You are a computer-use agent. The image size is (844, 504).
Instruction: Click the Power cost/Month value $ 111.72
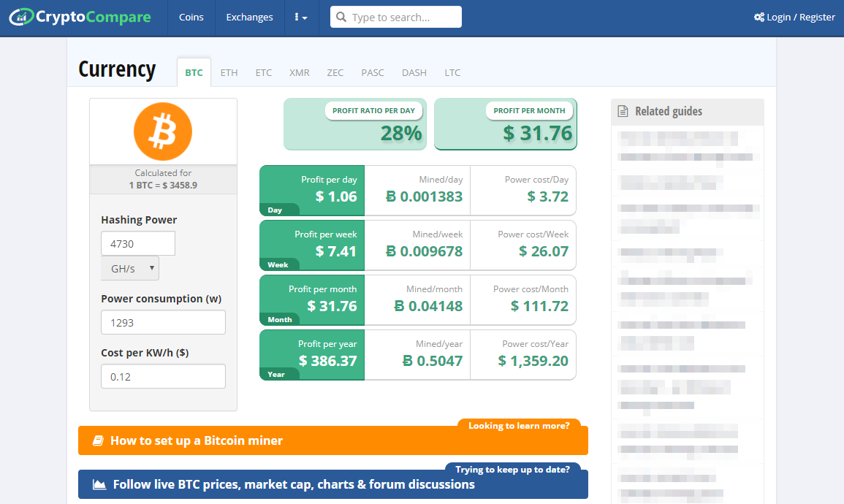point(539,306)
